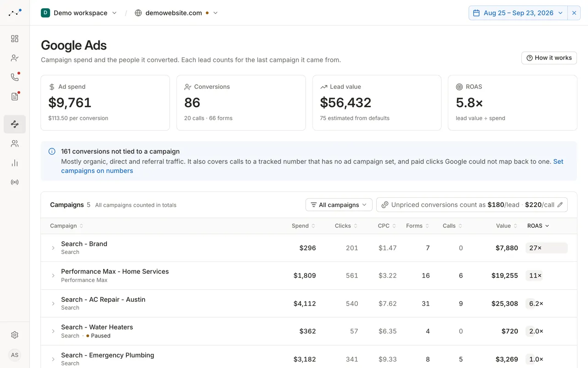Open the calls phone icon in sidebar
The width and height of the screenshot is (588, 368).
pyautogui.click(x=15, y=77)
